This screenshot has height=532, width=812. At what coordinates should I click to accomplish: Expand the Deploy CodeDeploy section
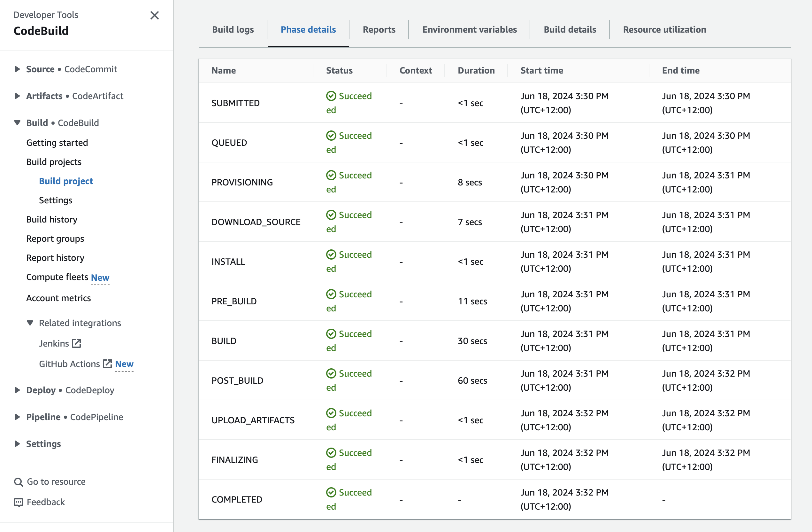(17, 390)
